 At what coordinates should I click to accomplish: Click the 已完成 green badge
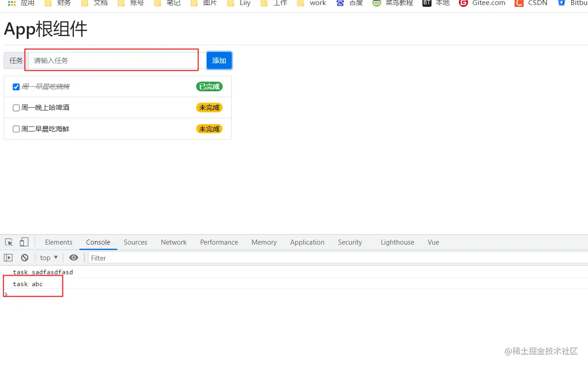[209, 86]
